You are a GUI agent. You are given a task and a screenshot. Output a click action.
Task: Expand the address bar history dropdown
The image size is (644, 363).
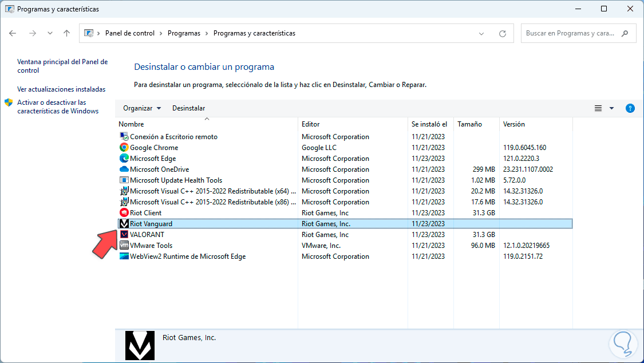click(481, 34)
